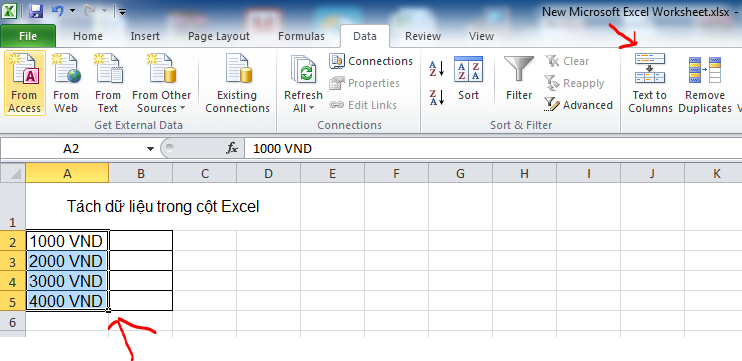Open the File tab
Image resolution: width=742 pixels, height=361 pixels.
pos(28,36)
